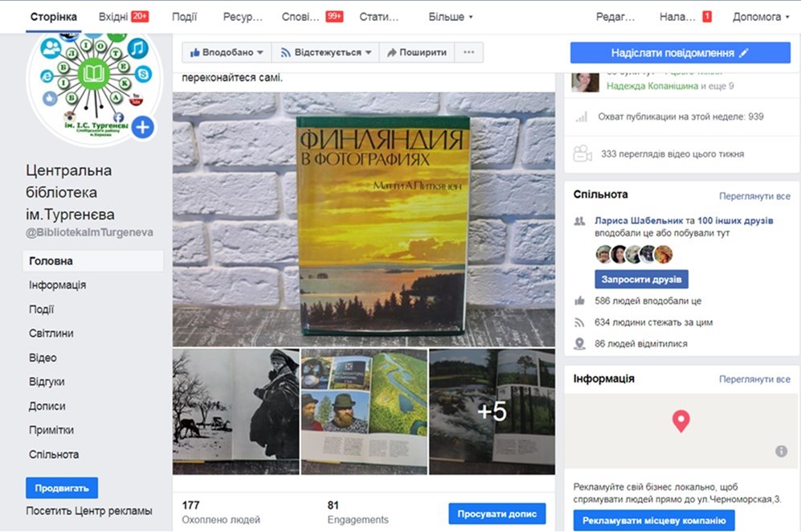Expand the Більше menu
This screenshot has width=801, height=532.
451,17
